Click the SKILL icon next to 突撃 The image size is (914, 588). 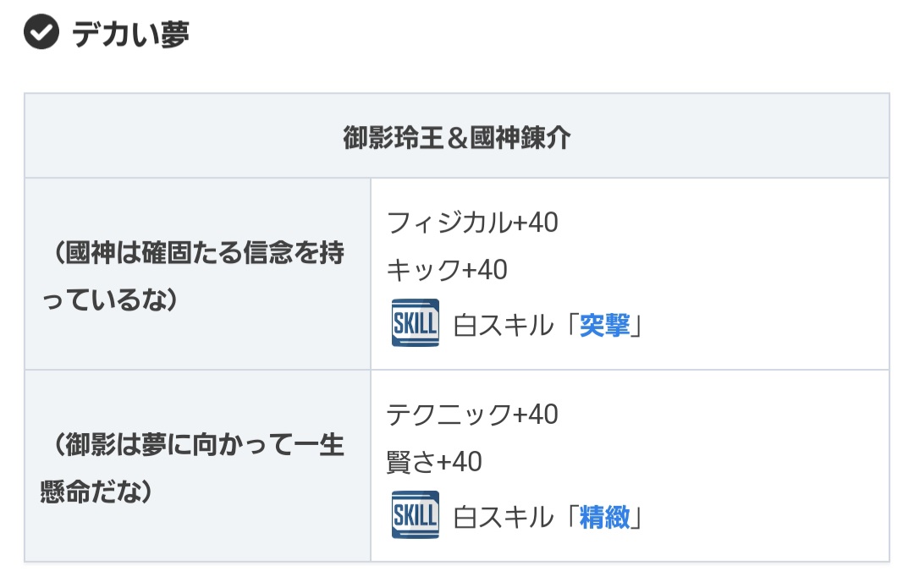tap(415, 322)
